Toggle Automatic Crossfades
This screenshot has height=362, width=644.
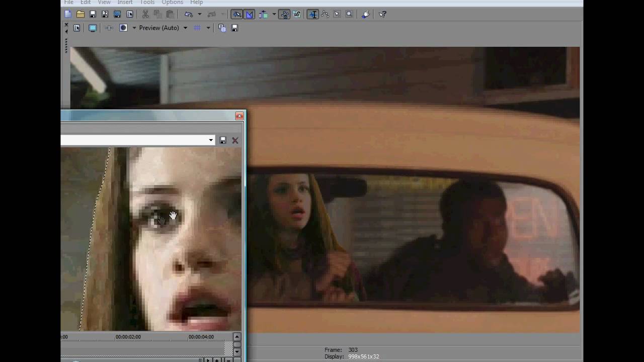click(249, 14)
